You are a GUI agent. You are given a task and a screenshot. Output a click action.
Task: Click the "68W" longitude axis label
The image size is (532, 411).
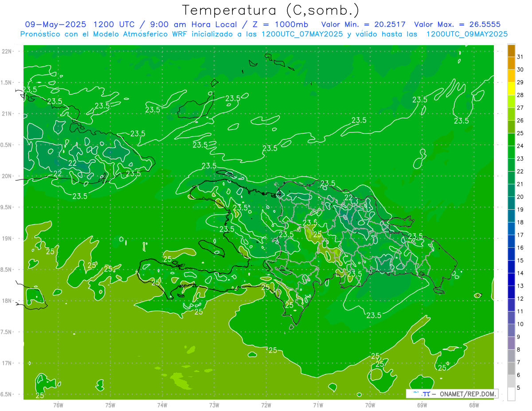(474, 405)
